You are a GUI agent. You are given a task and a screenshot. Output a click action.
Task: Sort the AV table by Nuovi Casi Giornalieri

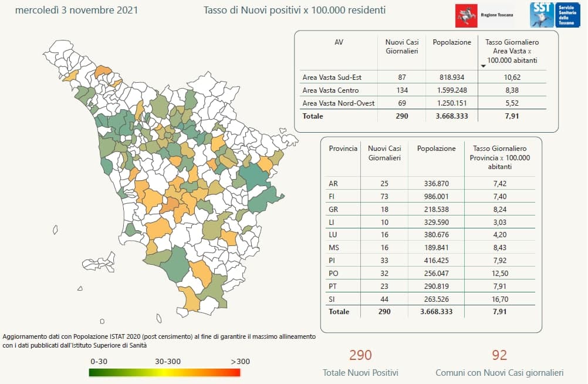pyautogui.click(x=401, y=47)
